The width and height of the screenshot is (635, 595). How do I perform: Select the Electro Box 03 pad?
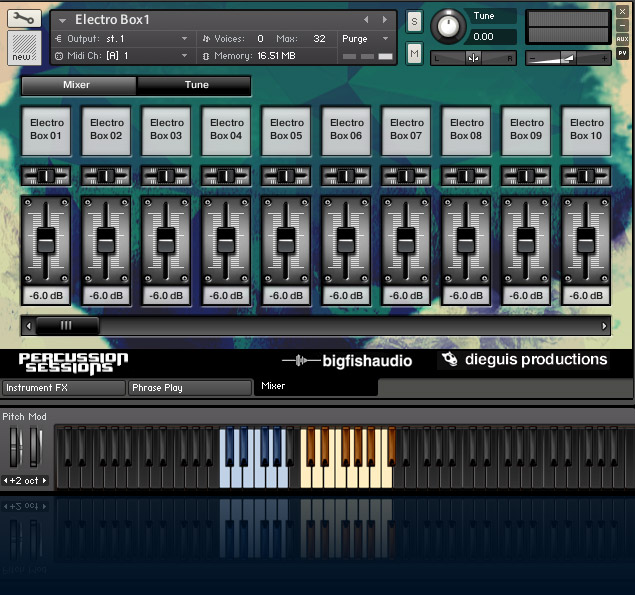tap(166, 130)
